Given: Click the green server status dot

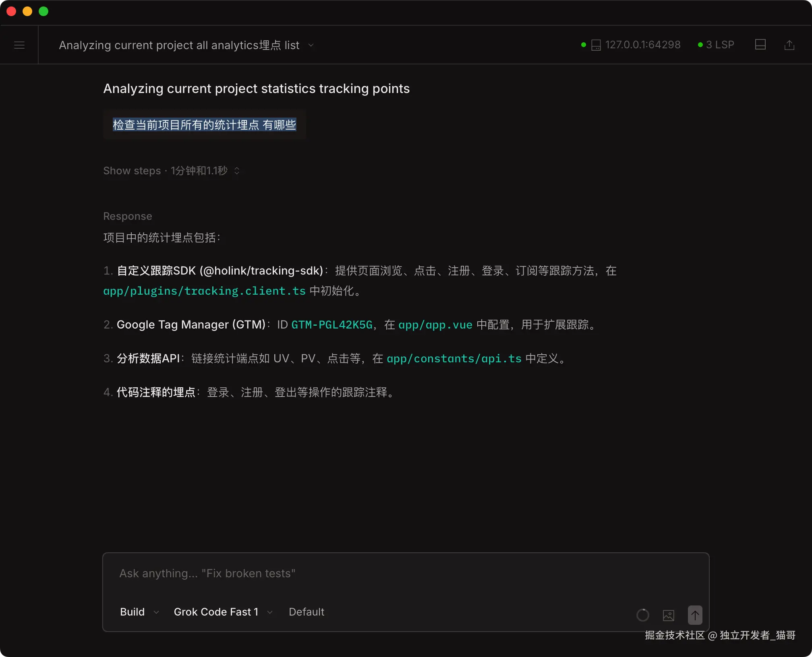Looking at the screenshot, I should (x=583, y=45).
